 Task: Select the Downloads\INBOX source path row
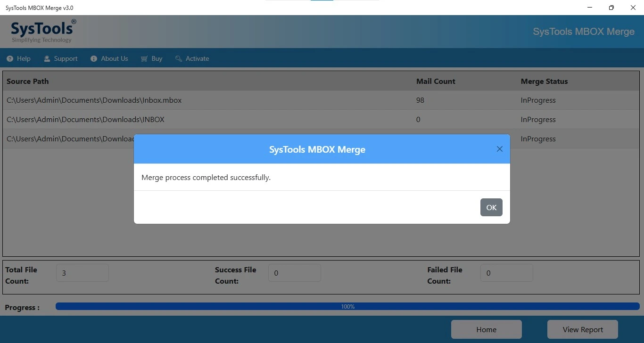[x=321, y=120]
